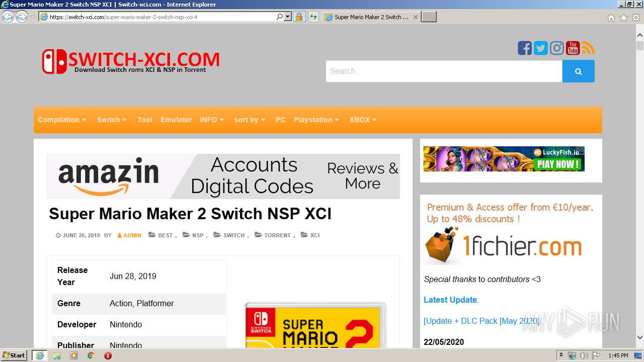Open the YouTube social icon

tap(573, 48)
